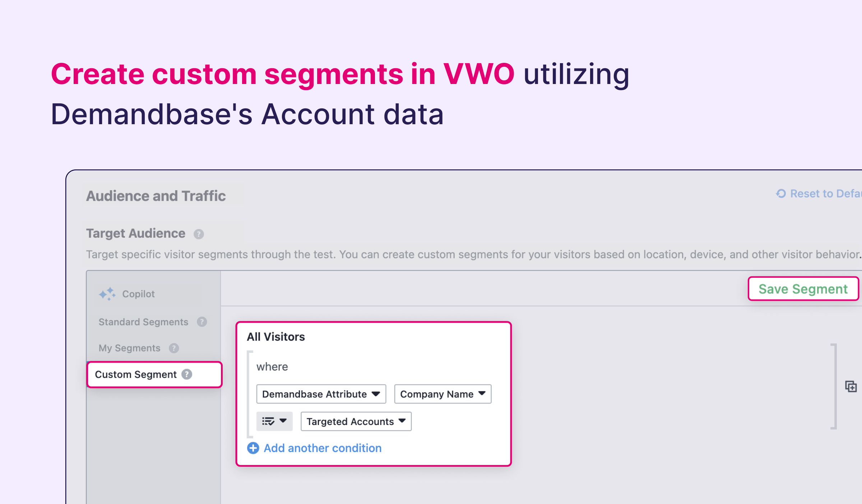Open the Targeted Accounts dropdown
The image size is (862, 504).
point(356,421)
